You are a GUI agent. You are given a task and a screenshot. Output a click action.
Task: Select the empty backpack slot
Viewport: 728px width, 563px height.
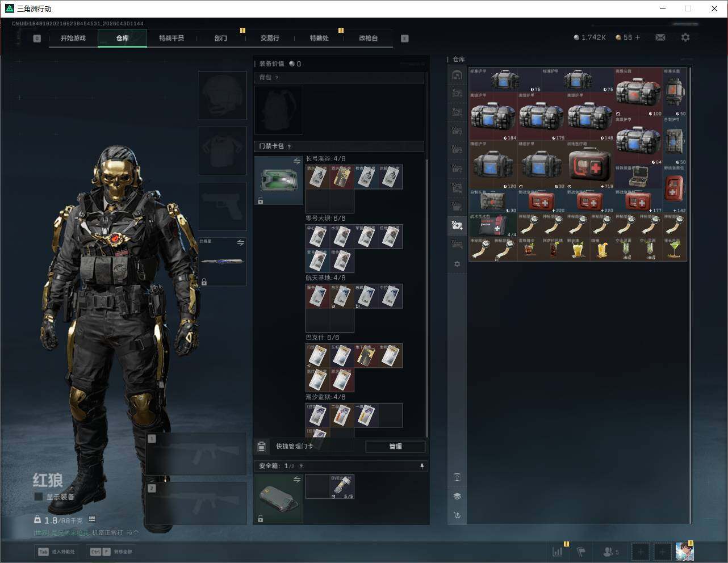279,110
